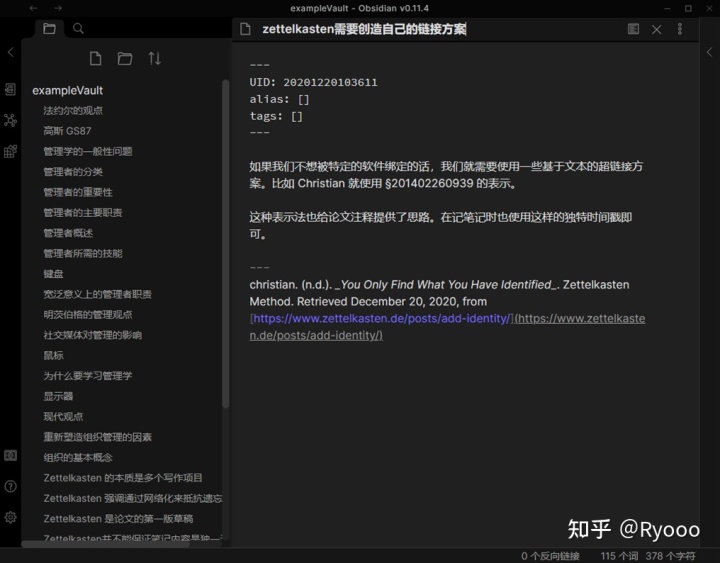720x563 pixels.
Task: Open the note 显示器
Action: (58, 396)
